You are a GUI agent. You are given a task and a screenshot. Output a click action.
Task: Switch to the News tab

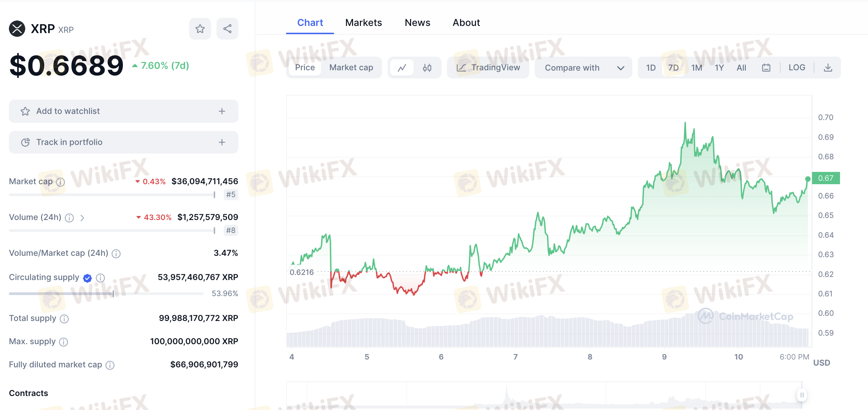(417, 23)
